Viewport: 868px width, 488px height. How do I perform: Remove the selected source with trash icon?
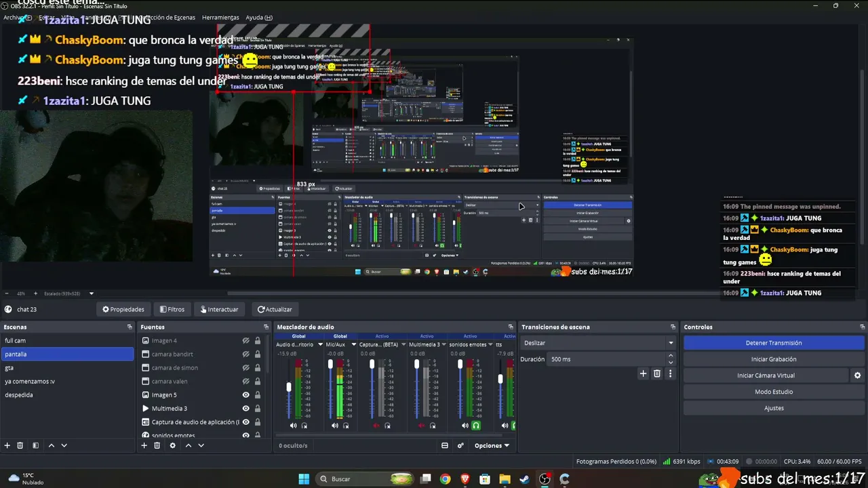pyautogui.click(x=157, y=445)
